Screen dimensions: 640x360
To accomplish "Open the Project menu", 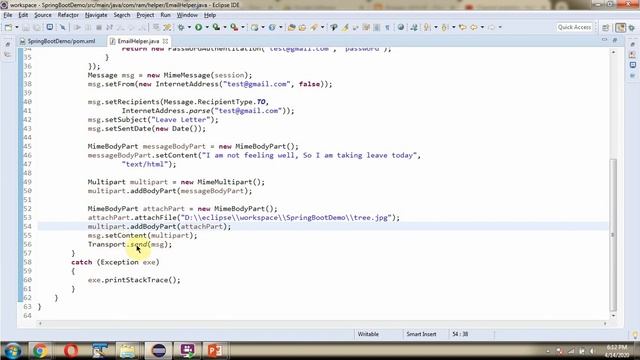I will coord(145,15).
